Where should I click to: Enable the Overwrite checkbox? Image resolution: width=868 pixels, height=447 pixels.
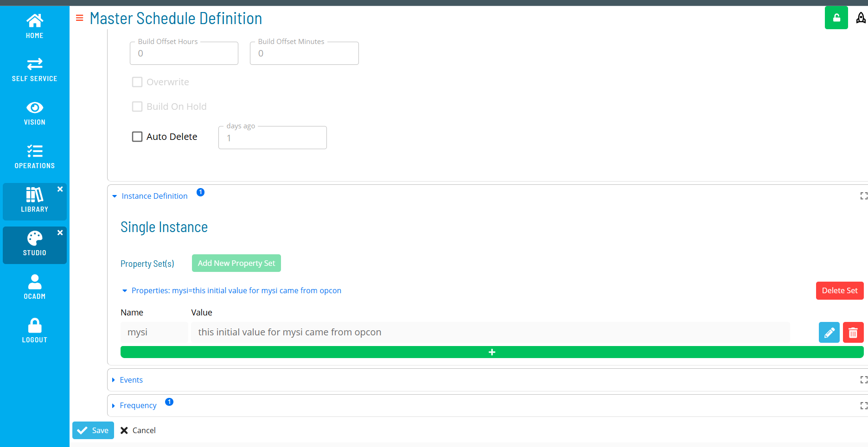pos(137,82)
